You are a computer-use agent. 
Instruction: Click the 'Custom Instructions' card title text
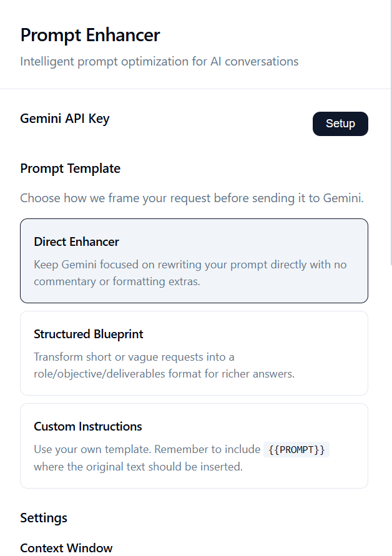(x=88, y=426)
